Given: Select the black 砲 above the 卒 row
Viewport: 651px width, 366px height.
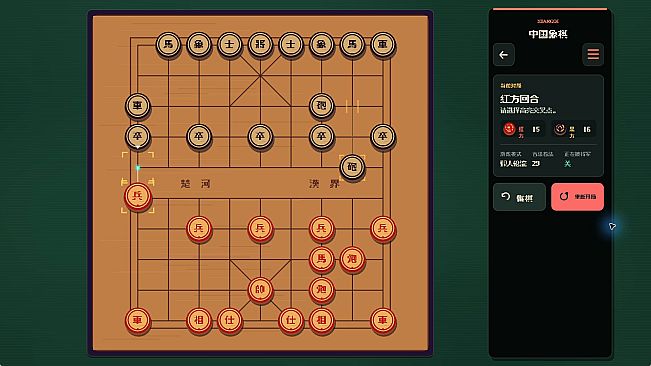Looking at the screenshot, I should pos(321,106).
